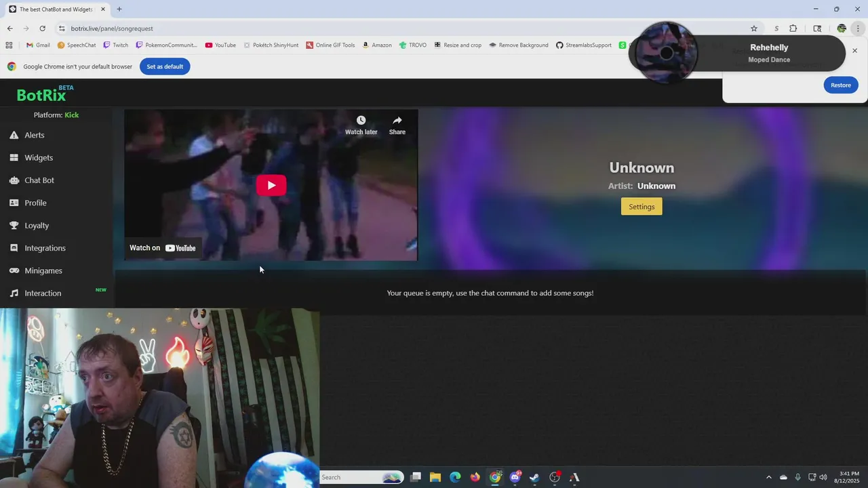Open the Remove Background bookmark

tap(519, 45)
